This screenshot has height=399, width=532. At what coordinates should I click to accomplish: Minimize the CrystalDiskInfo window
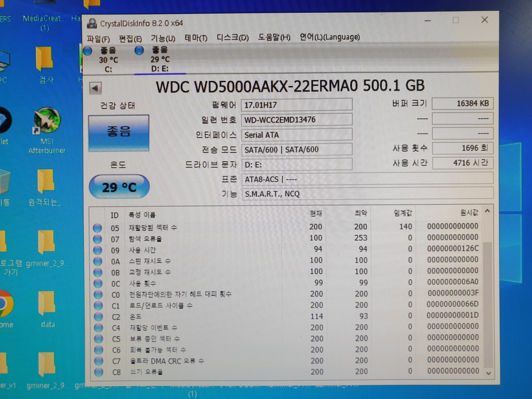427,21
